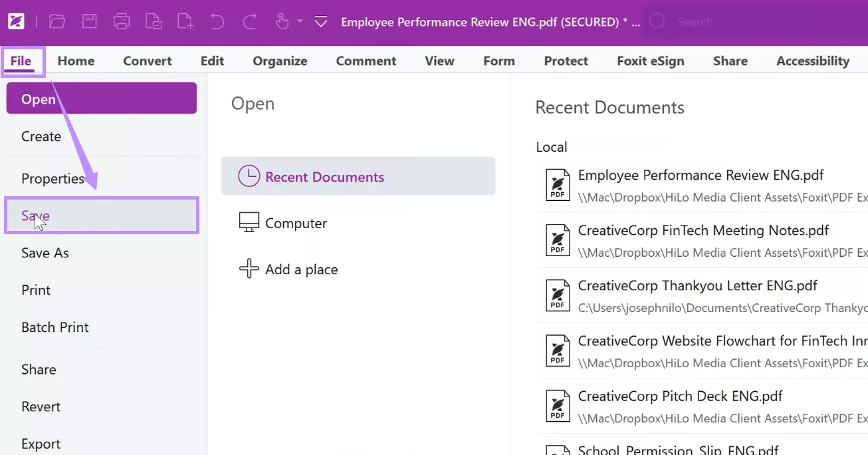
Task: Click the monitor icon beside Computer
Action: pos(249,223)
